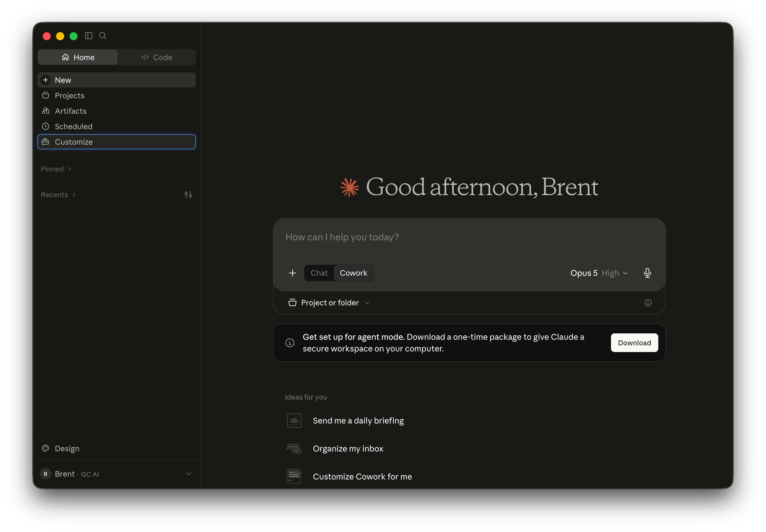The width and height of the screenshot is (766, 532).
Task: Click the Download button
Action: click(x=634, y=343)
